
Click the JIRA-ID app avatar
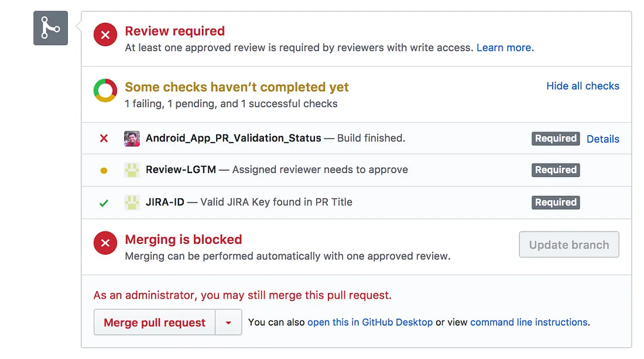132,202
